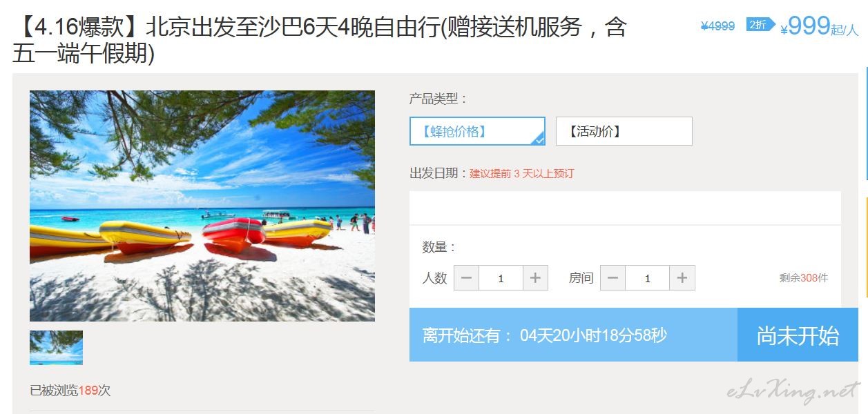Decrease the 房间 count with minus button
Screen dimensions: 868x414
pos(613,278)
